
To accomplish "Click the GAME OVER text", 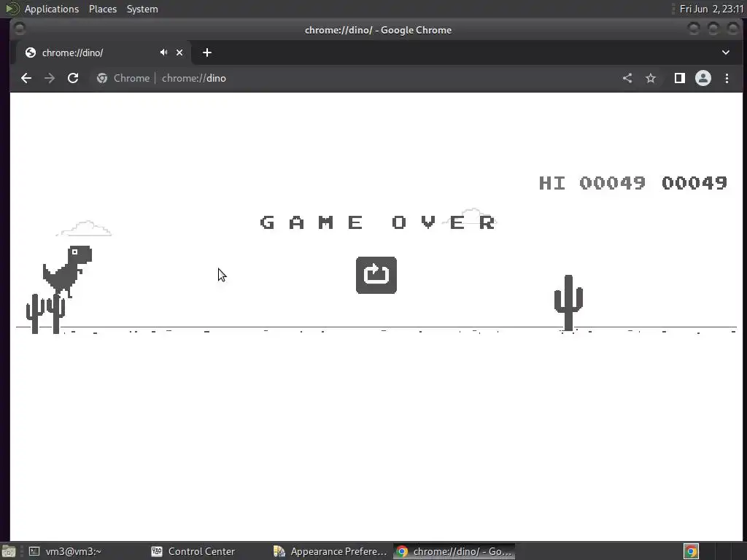I will pos(378,222).
